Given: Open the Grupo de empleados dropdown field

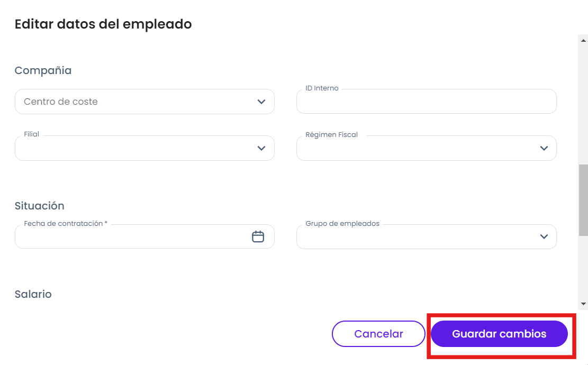Looking at the screenshot, I should pos(418,236).
